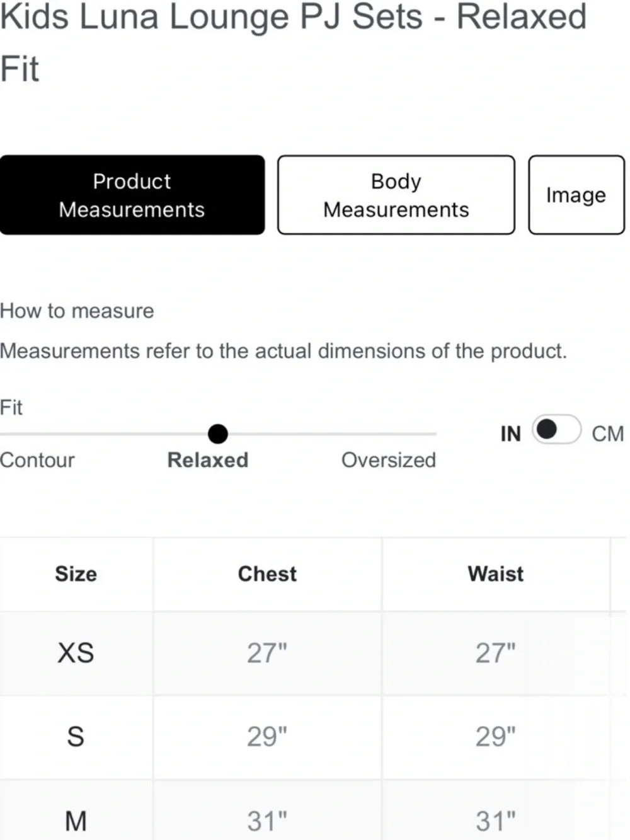This screenshot has width=630, height=840.
Task: Click the Fit slider handle at Relaxed
Action: click(218, 434)
